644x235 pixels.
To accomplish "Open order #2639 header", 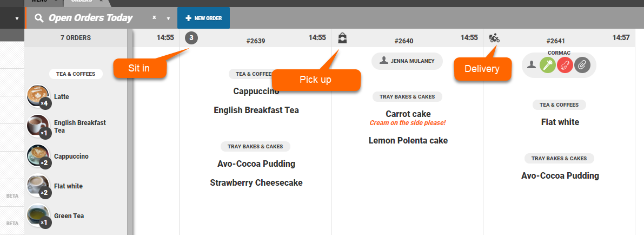I will point(255,41).
